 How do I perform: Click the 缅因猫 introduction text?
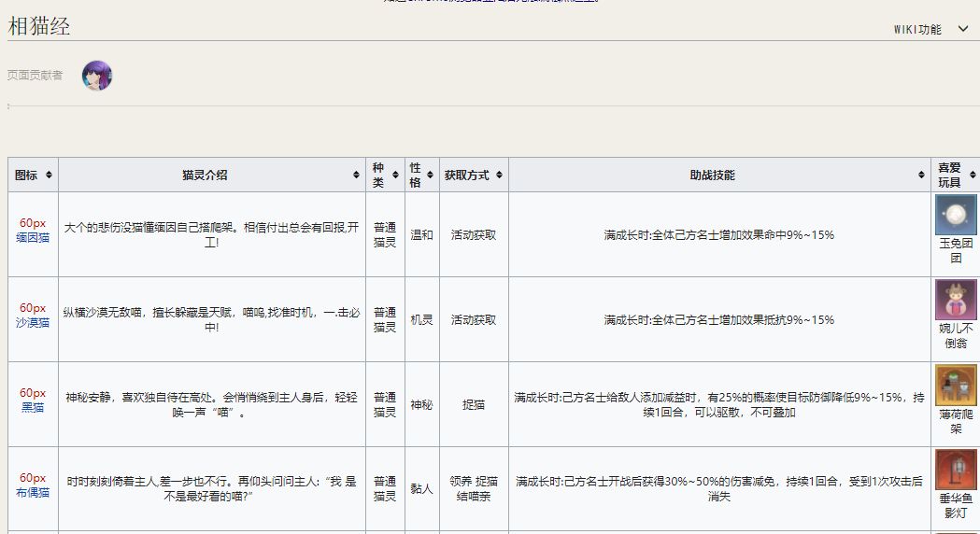212,235
